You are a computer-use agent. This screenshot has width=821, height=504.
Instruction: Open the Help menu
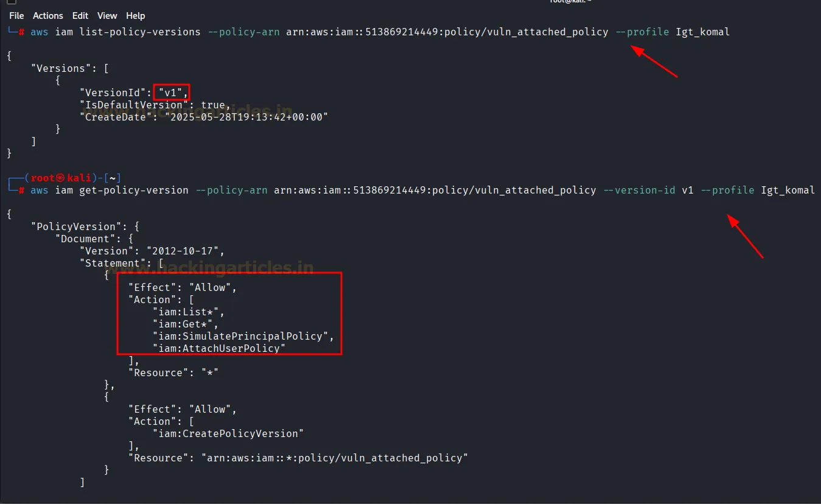click(135, 15)
